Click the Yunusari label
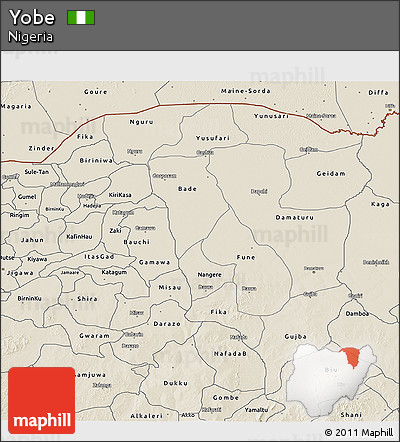The height and width of the screenshot is (442, 400). (271, 116)
